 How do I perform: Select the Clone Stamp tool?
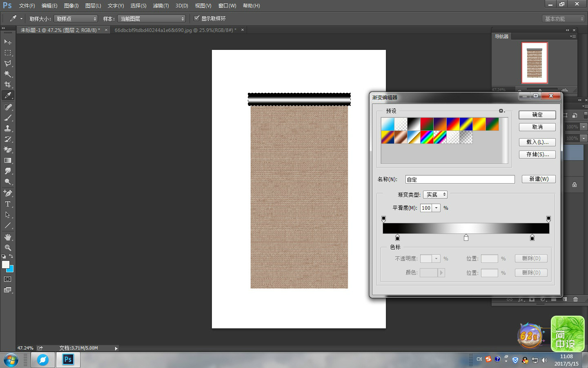8,128
